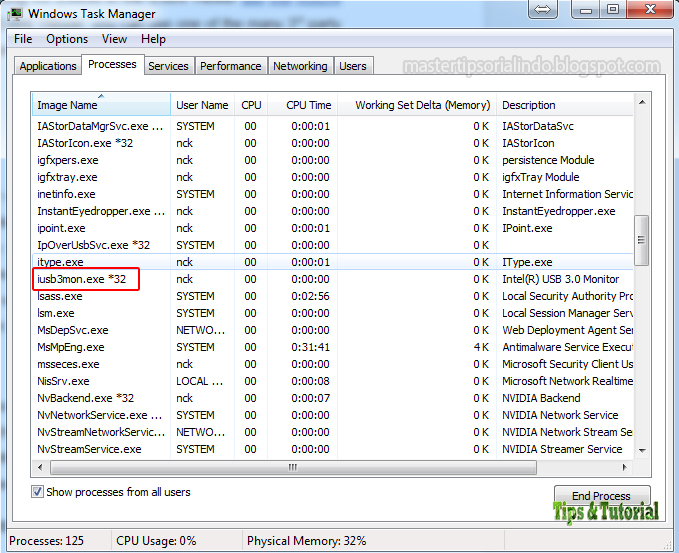Select the iusb3mon.exe *32 process
The image size is (679, 553).
[332, 279]
